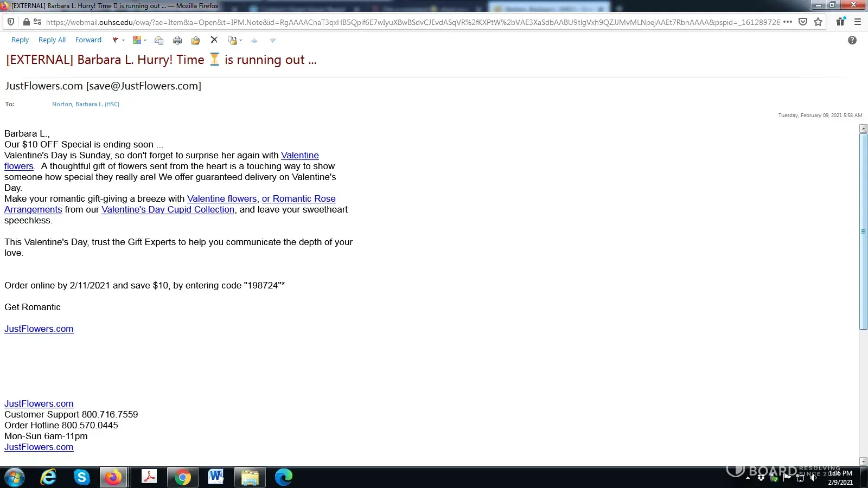
Task: Open the Move to folder icon
Action: coord(195,40)
